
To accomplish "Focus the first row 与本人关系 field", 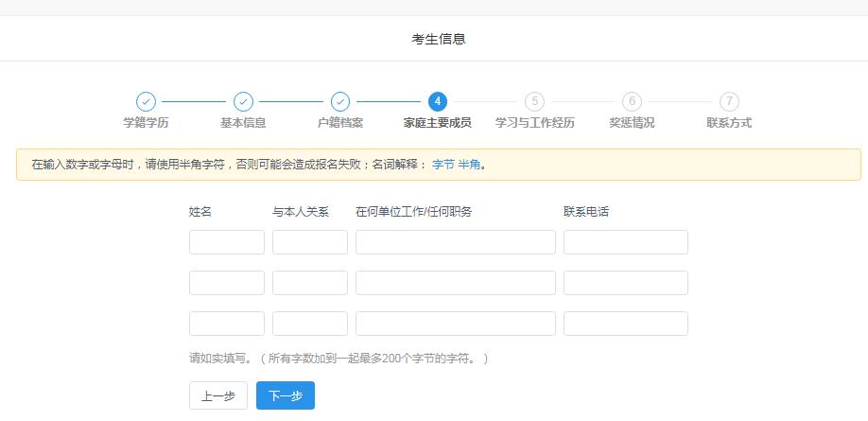I will pyautogui.click(x=310, y=242).
